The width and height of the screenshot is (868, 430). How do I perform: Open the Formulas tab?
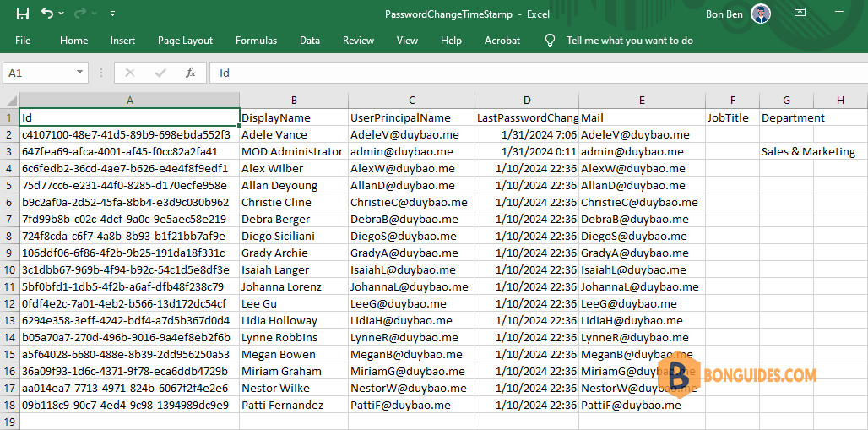pos(257,41)
